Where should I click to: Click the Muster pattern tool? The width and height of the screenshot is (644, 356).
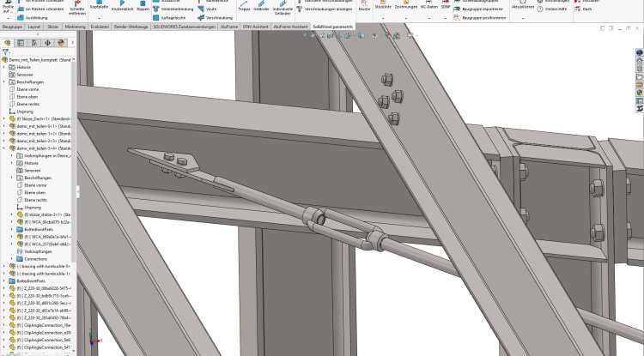[364, 6]
